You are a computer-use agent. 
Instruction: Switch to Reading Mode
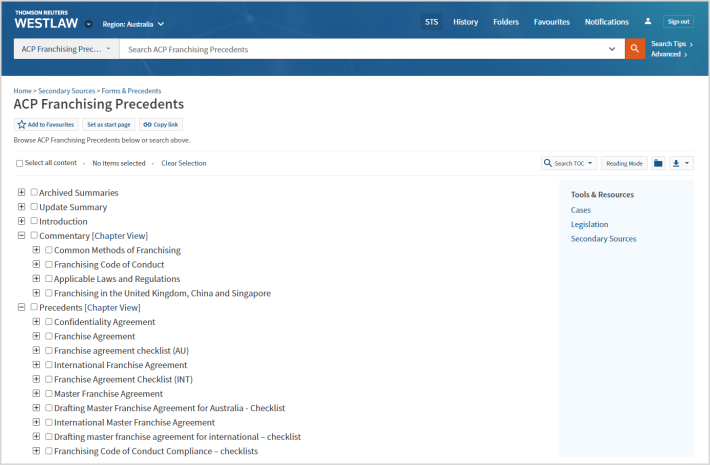[x=624, y=163]
